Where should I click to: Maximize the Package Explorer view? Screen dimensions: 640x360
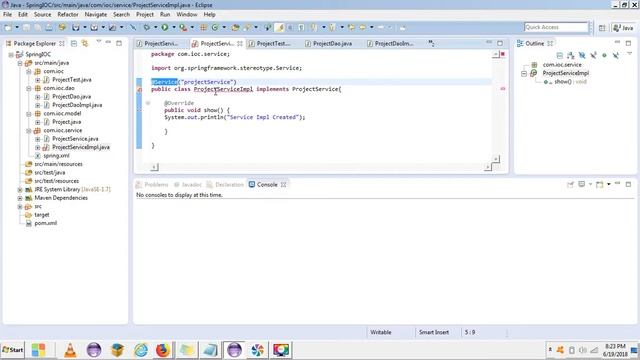(x=119, y=43)
